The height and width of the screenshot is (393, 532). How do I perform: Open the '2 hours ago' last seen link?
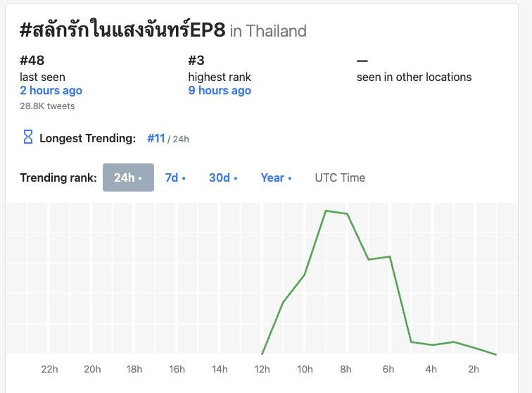pos(51,91)
